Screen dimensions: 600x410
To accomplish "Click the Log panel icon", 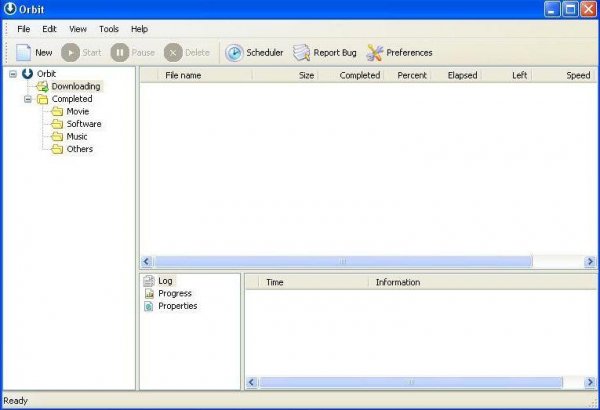I will [149, 281].
